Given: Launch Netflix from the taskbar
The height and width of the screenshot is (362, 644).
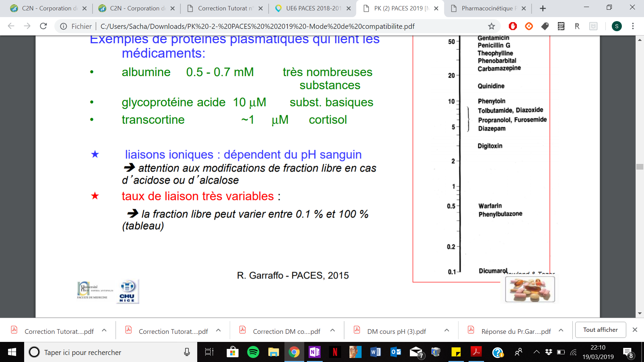Looking at the screenshot, I should pos(335,352).
